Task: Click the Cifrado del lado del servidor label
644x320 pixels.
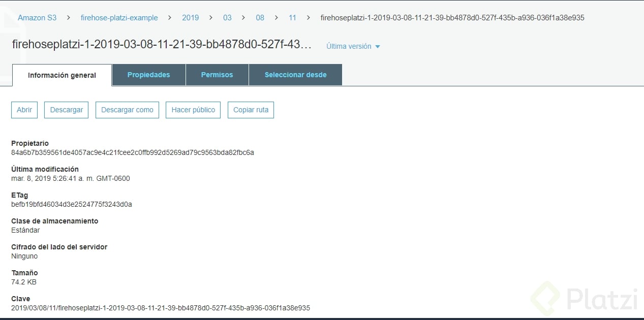Action: click(59, 247)
